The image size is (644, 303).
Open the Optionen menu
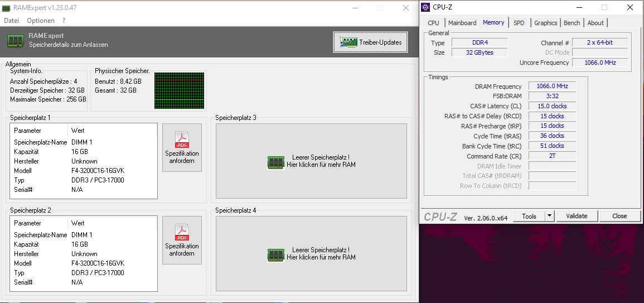click(x=41, y=21)
